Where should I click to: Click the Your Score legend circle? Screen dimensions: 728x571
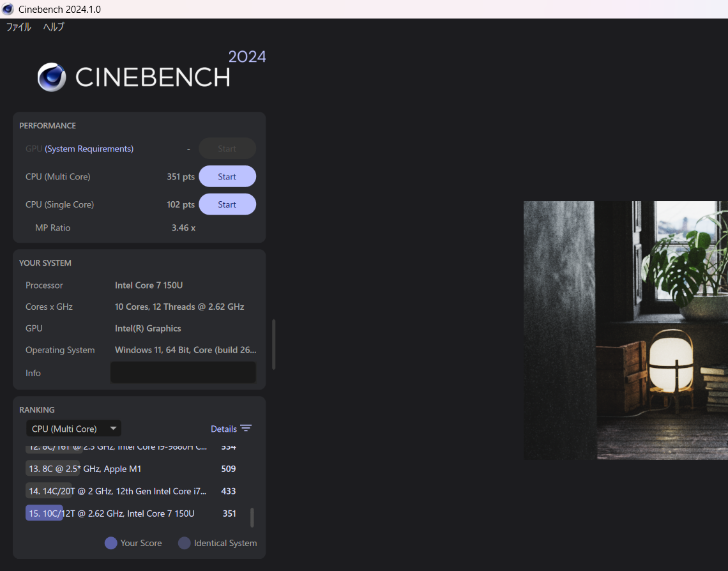[111, 543]
